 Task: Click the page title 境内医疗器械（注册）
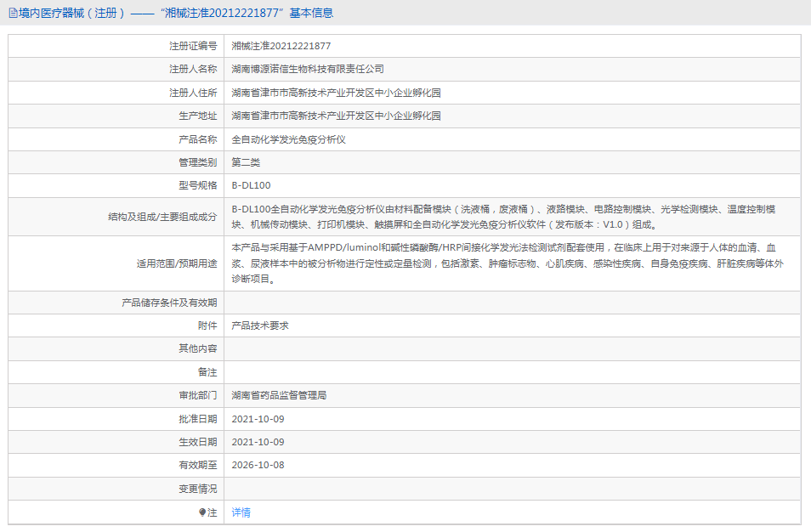pyautogui.click(x=72, y=13)
